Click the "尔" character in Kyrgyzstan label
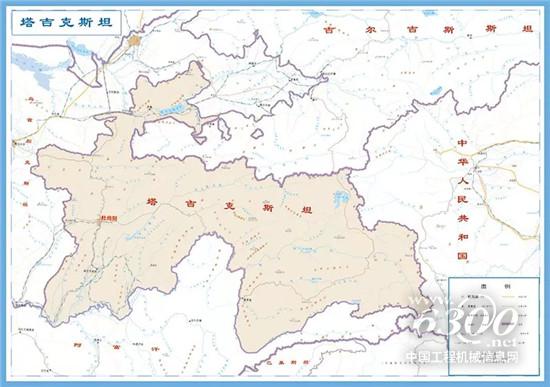Image resolution: width=550 pixels, height=387 pixels. [371, 30]
